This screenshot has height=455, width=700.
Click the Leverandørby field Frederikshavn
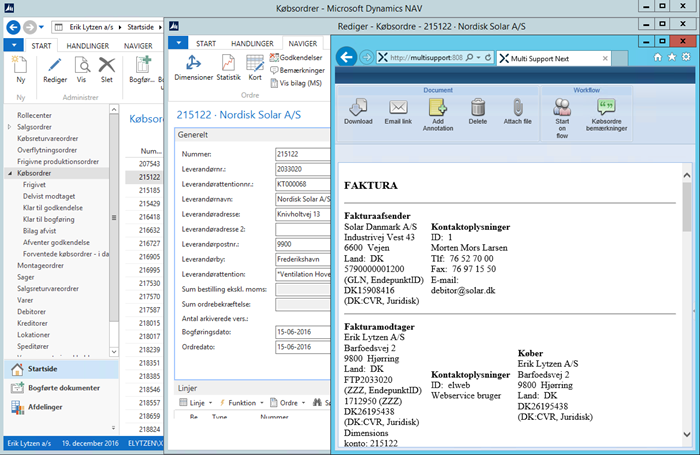point(302,259)
